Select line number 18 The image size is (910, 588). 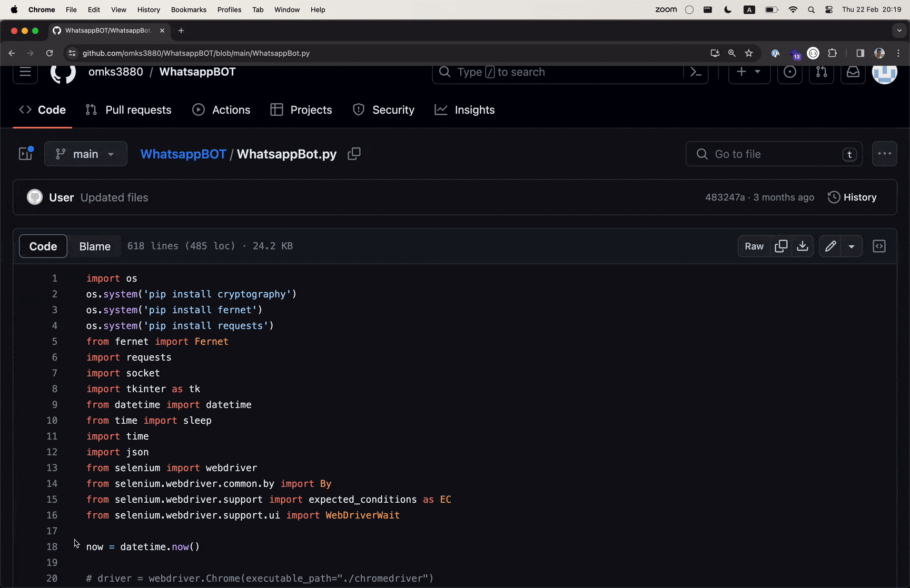pos(52,547)
